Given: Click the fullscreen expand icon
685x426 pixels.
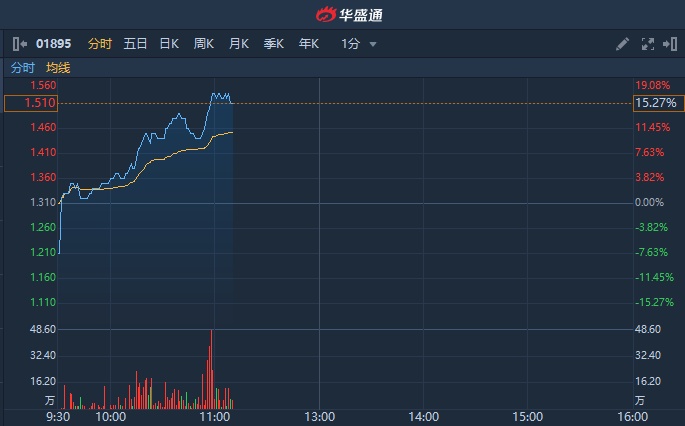Looking at the screenshot, I should pyautogui.click(x=646, y=44).
